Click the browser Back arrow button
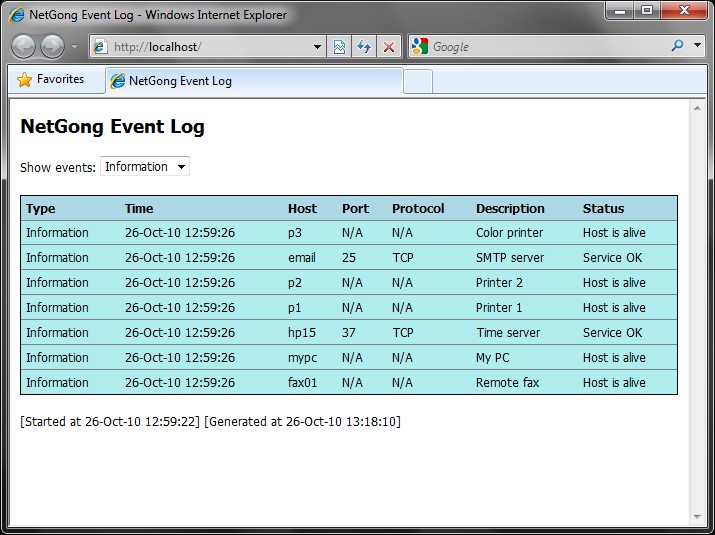 tap(23, 46)
